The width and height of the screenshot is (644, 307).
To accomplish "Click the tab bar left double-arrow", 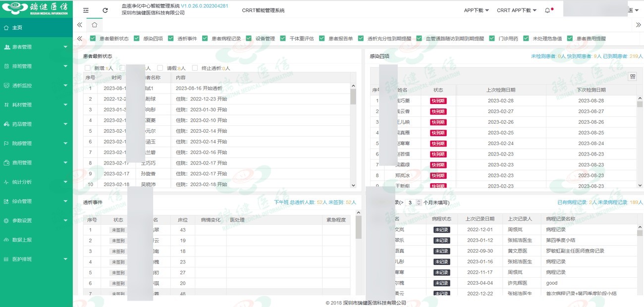I will 80,25.
